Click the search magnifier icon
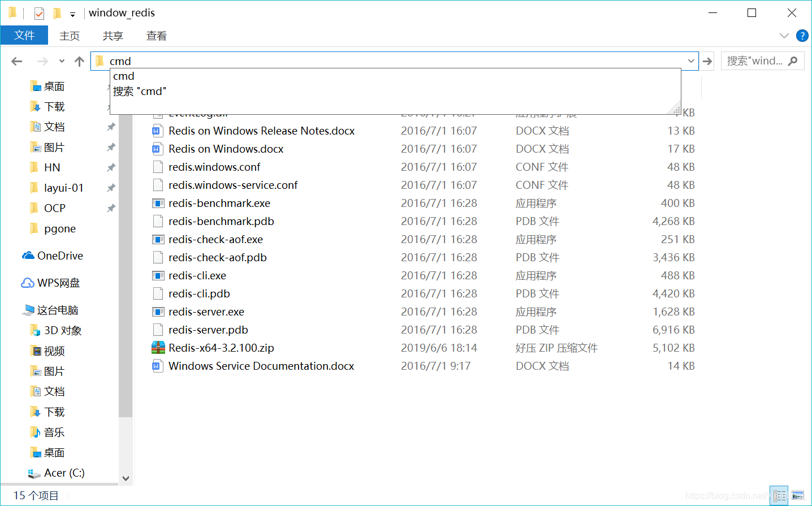Image resolution: width=812 pixels, height=506 pixels. [793, 61]
